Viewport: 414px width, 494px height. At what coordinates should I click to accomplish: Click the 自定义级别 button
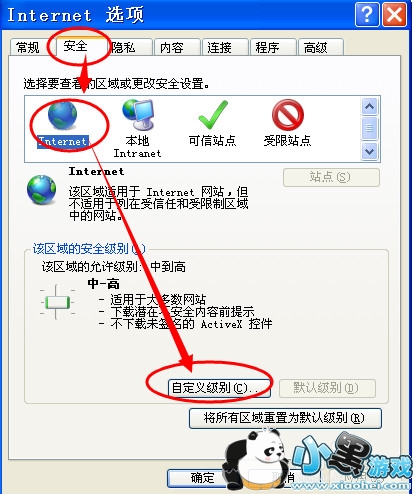pos(219,388)
